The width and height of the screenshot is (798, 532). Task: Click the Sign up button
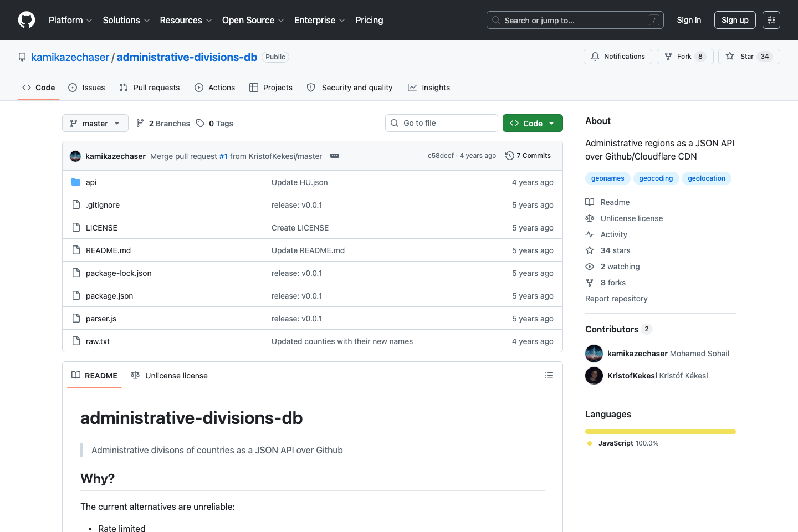[735, 20]
